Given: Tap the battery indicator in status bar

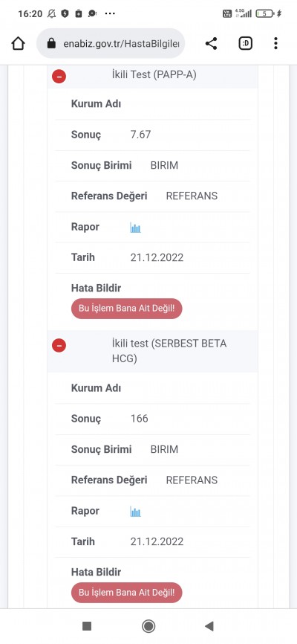Looking at the screenshot, I should (x=264, y=13).
